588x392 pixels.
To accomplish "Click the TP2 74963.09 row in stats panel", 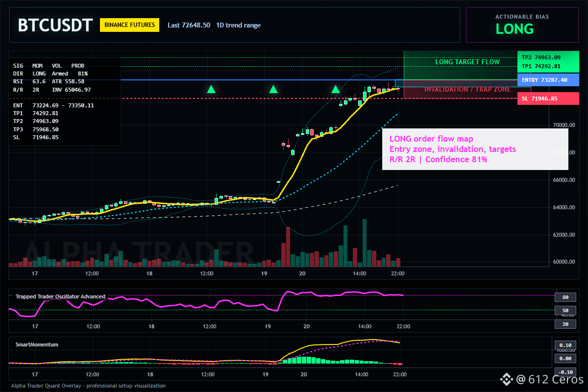I will tap(36, 121).
